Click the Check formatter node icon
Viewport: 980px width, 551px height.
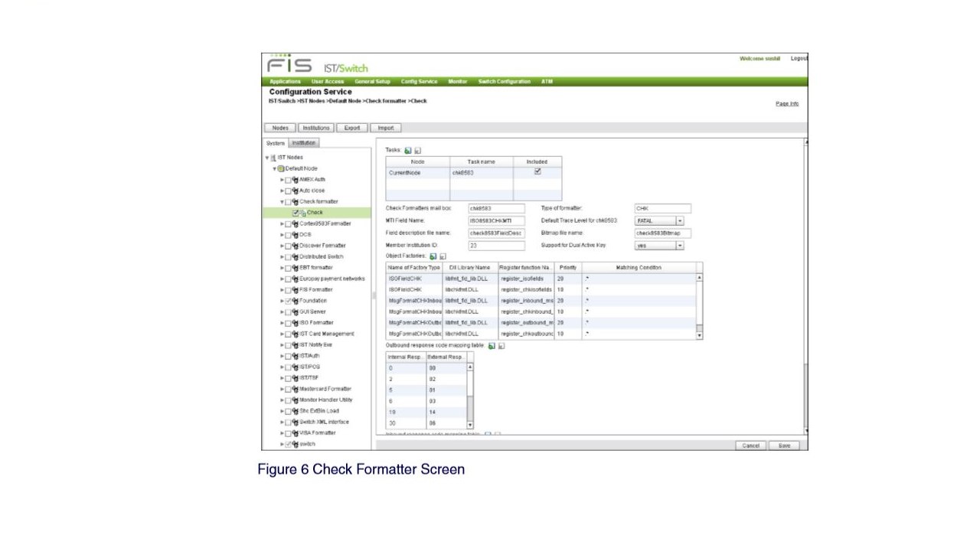pyautogui.click(x=296, y=201)
